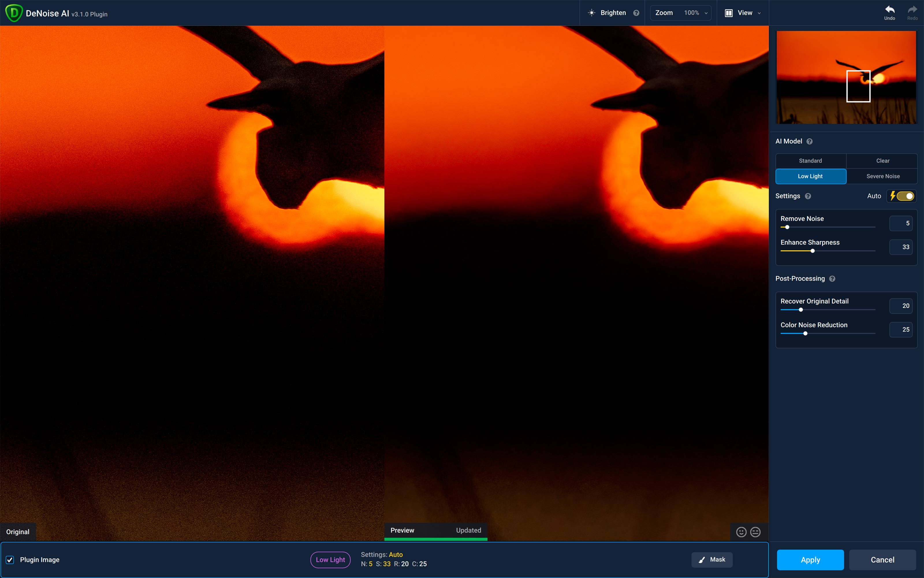Click the white navigator viewport rectangle
924x578 pixels.
(858, 86)
